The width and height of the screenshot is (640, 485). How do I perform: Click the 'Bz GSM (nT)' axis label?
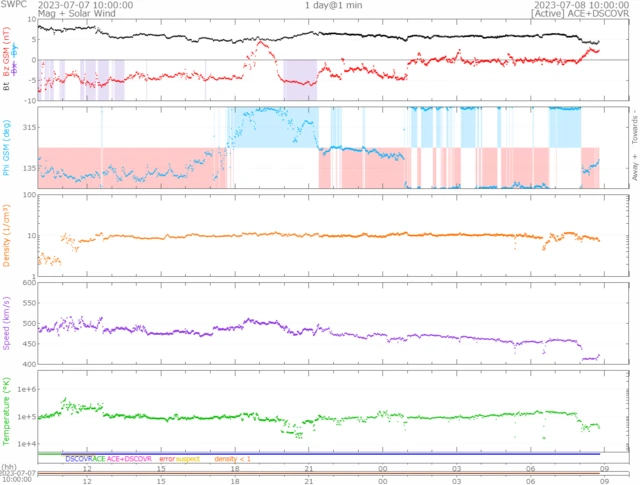6,51
